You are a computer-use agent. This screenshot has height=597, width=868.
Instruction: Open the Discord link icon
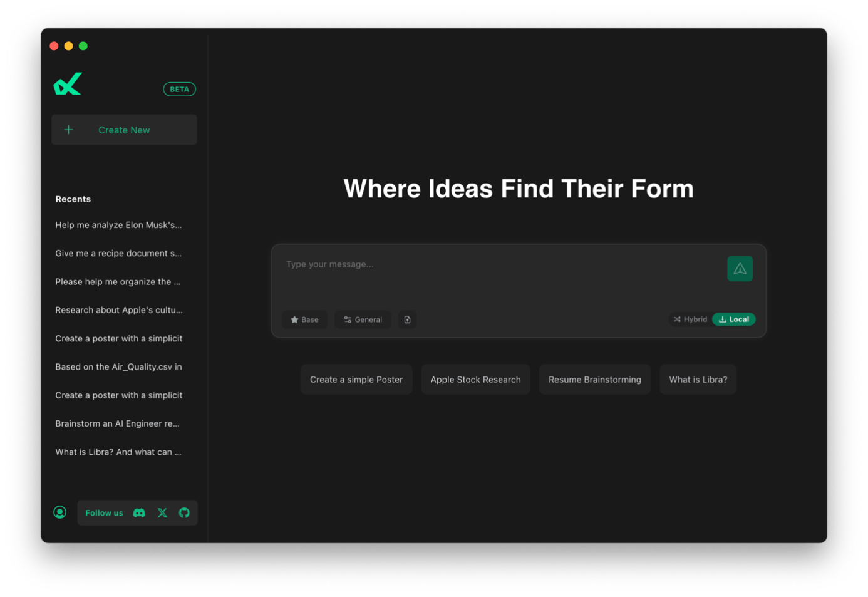coord(139,513)
